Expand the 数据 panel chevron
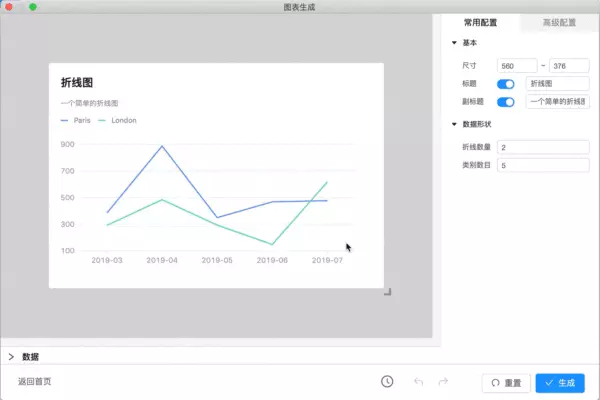 click(x=11, y=357)
